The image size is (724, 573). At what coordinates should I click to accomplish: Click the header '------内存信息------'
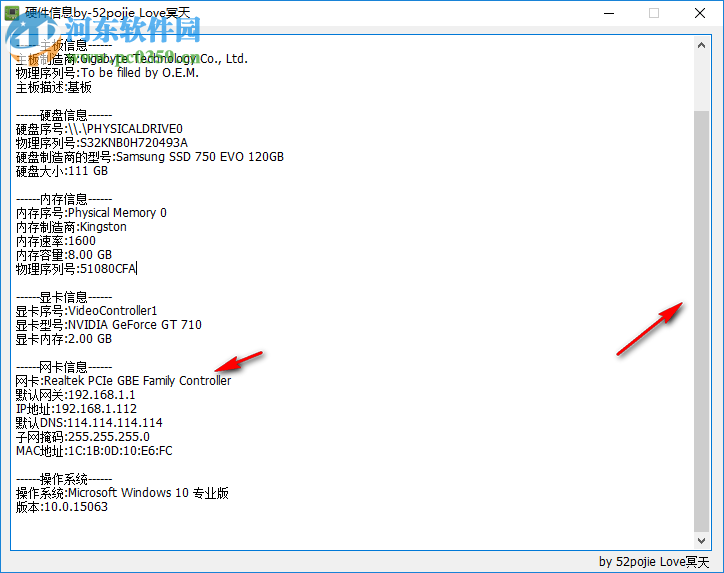pos(64,199)
